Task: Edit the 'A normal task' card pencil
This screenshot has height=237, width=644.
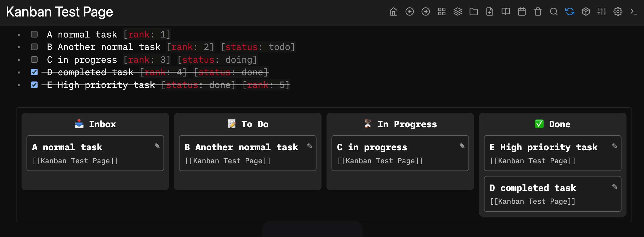Action: tap(157, 146)
